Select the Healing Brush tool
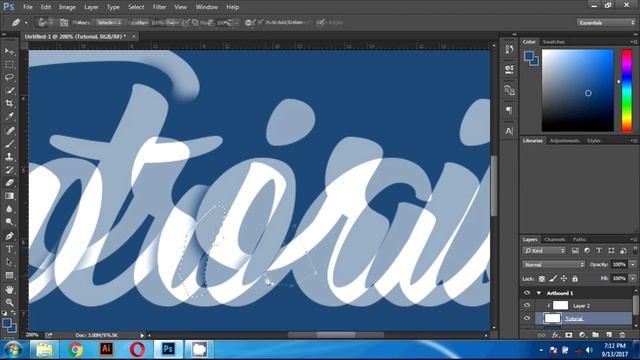The width and height of the screenshot is (640, 360). click(9, 131)
